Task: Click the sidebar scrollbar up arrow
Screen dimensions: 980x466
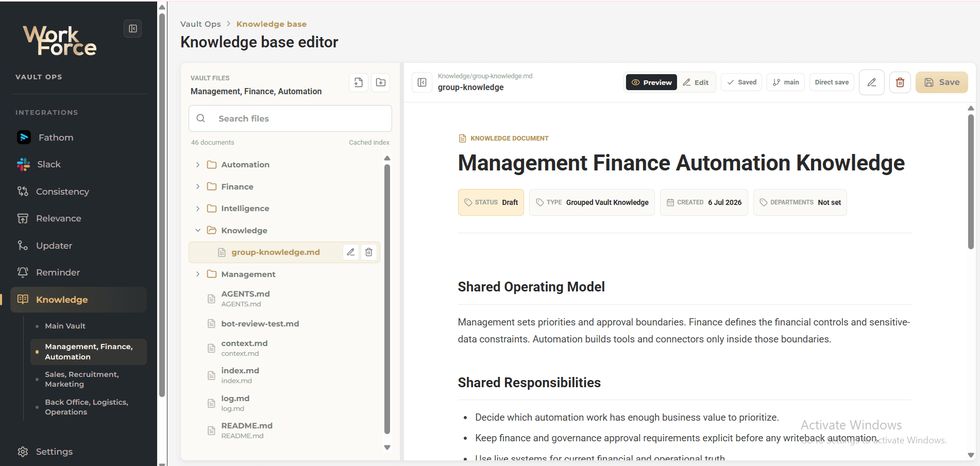Action: (x=162, y=7)
